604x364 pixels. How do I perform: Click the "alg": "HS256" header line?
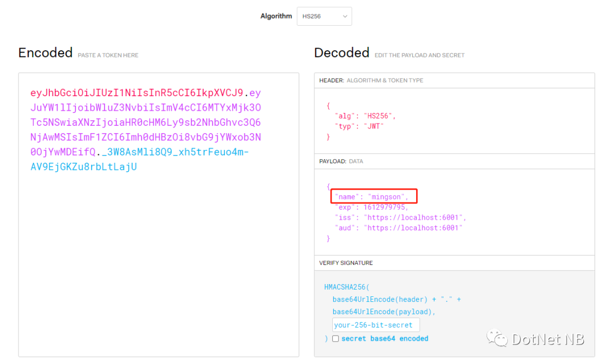click(x=365, y=116)
